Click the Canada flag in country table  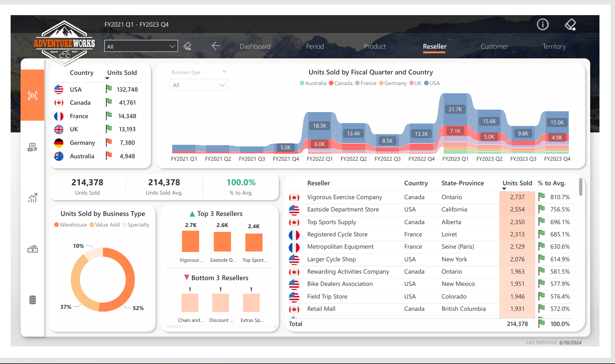tap(59, 103)
